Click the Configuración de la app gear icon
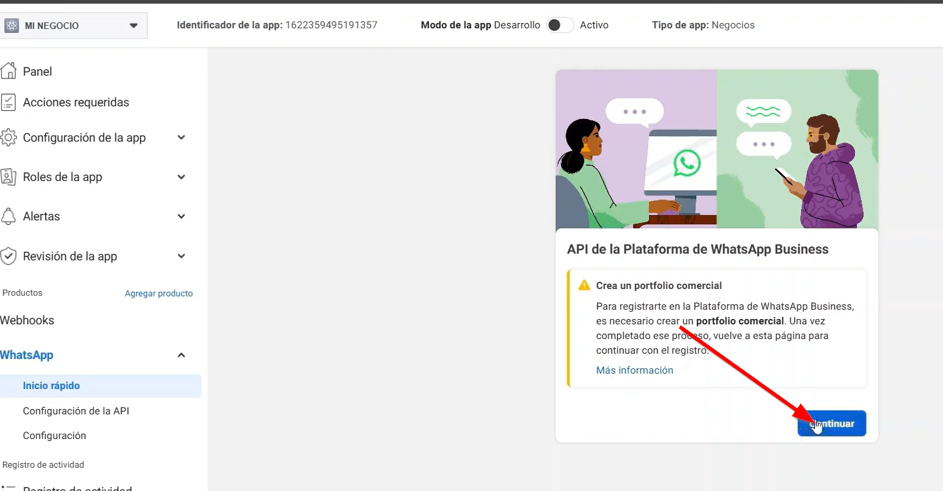943x491 pixels. pos(8,138)
